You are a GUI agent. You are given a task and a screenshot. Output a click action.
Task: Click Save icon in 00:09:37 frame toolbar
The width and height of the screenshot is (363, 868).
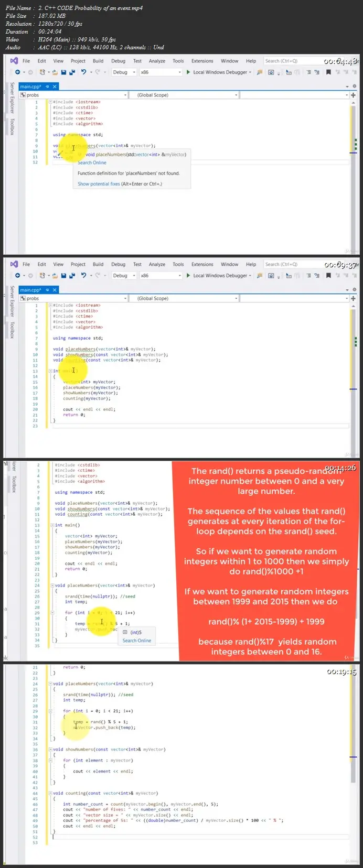point(64,276)
